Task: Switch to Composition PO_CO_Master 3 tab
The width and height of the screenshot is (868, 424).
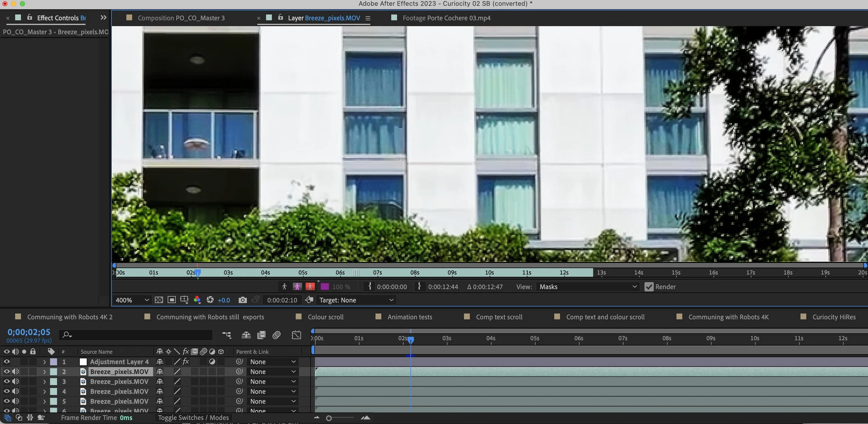Action: point(181,18)
